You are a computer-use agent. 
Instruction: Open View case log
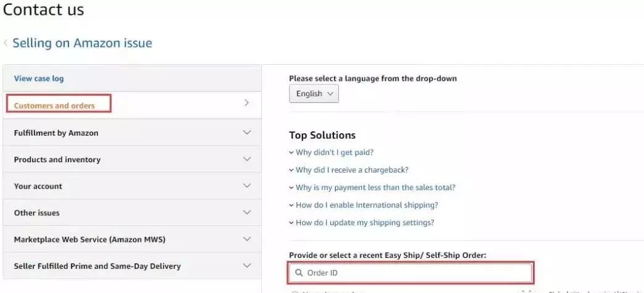(x=39, y=78)
